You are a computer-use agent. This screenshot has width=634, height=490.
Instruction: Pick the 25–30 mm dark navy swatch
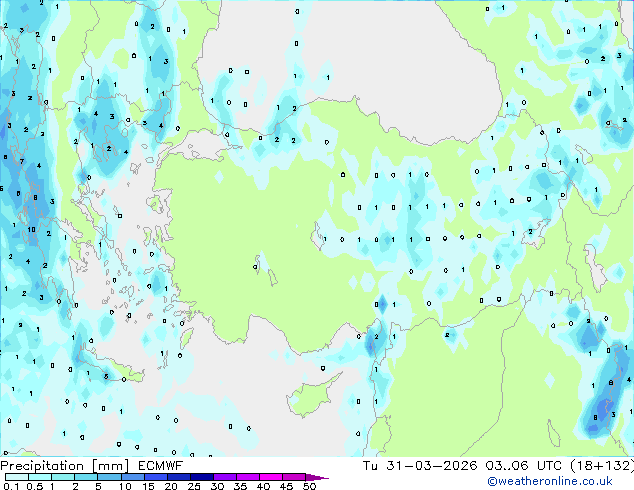pyautogui.click(x=201, y=477)
